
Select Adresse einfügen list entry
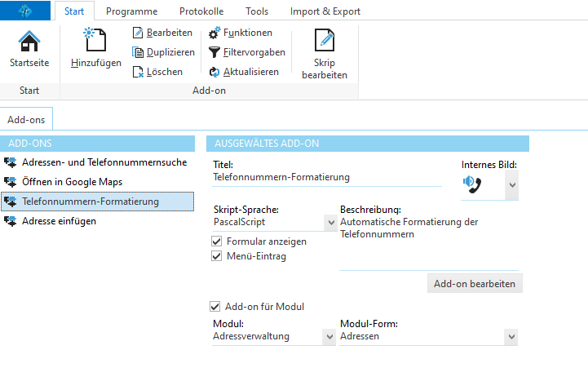coord(98,221)
